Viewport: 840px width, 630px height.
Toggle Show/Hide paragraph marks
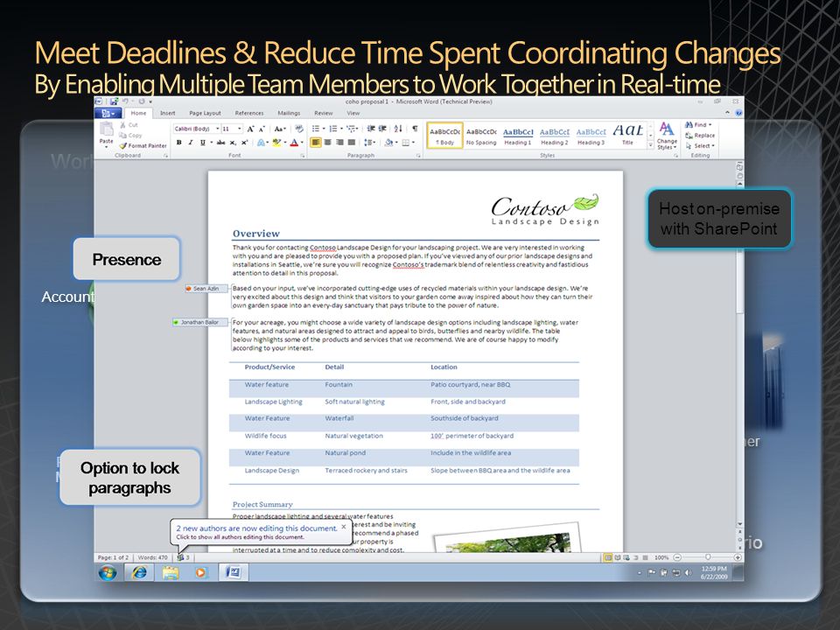415,129
